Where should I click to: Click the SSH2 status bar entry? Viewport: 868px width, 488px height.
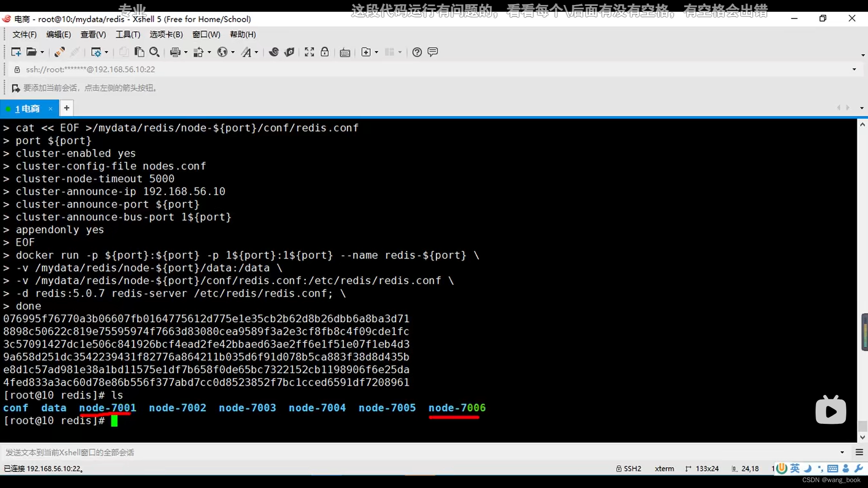point(628,469)
